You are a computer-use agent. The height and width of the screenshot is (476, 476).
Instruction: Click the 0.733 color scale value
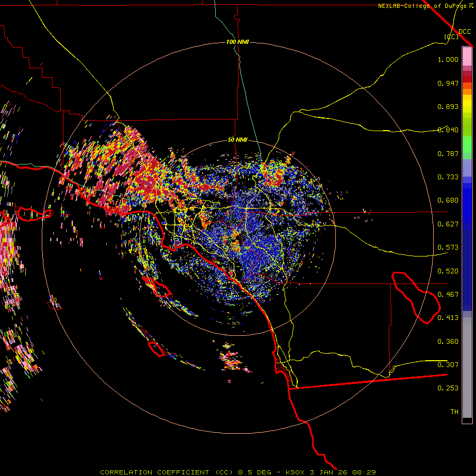[x=448, y=177]
